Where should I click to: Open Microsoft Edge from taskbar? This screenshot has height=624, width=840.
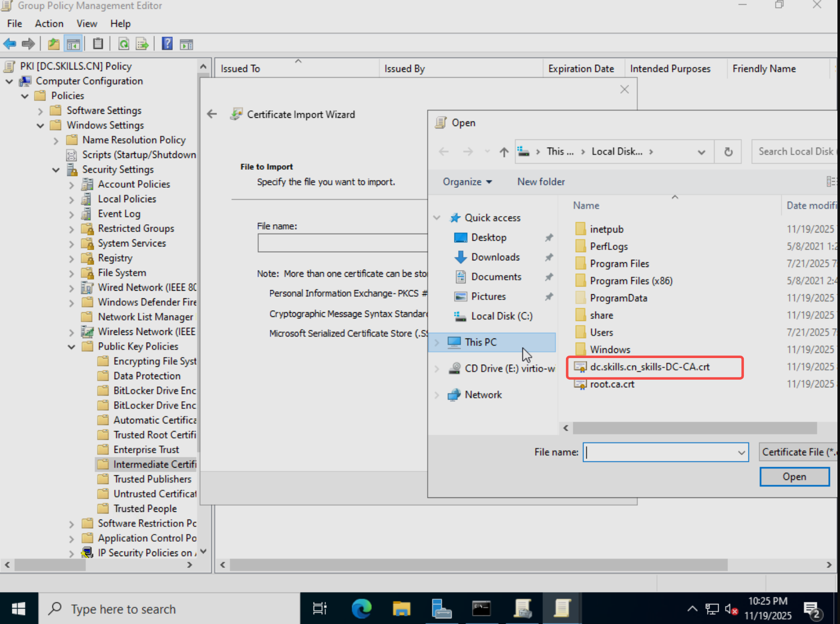tap(361, 609)
